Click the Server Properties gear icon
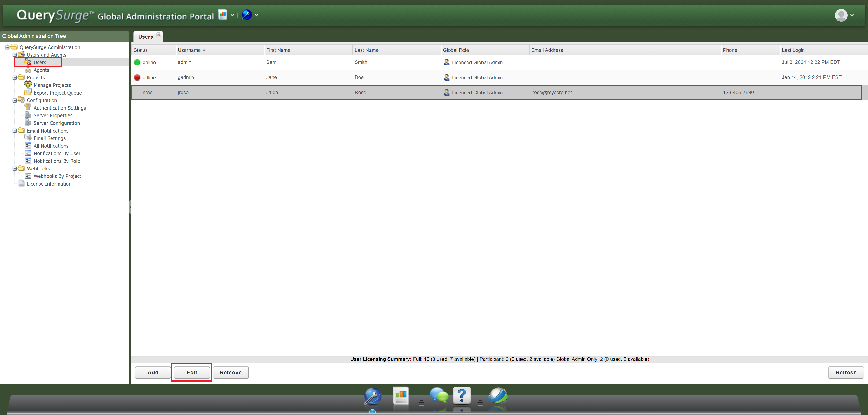 click(x=28, y=115)
